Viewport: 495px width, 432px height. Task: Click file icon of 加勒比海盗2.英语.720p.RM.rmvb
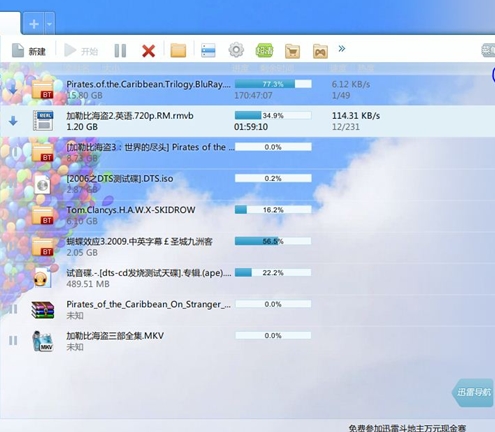click(x=43, y=120)
